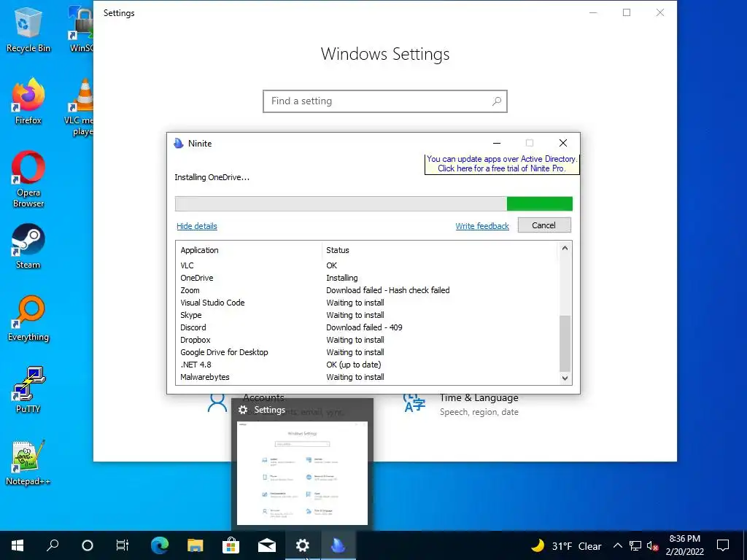Click Settings gear icon on taskbar
The height and width of the screenshot is (560, 747).
click(303, 545)
